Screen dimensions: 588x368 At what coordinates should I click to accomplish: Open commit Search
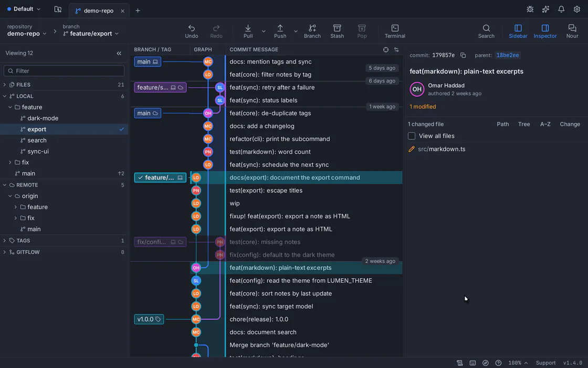[486, 32]
